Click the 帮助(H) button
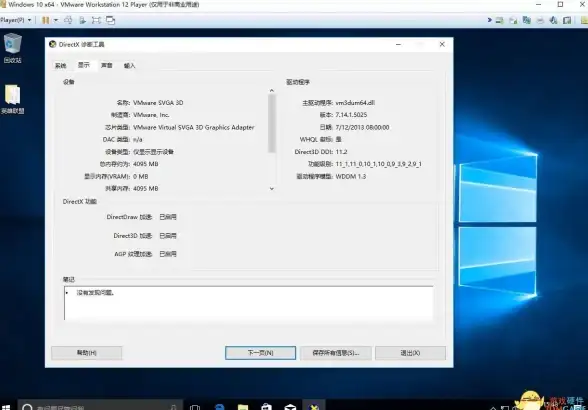The width and height of the screenshot is (588, 410). [87, 353]
